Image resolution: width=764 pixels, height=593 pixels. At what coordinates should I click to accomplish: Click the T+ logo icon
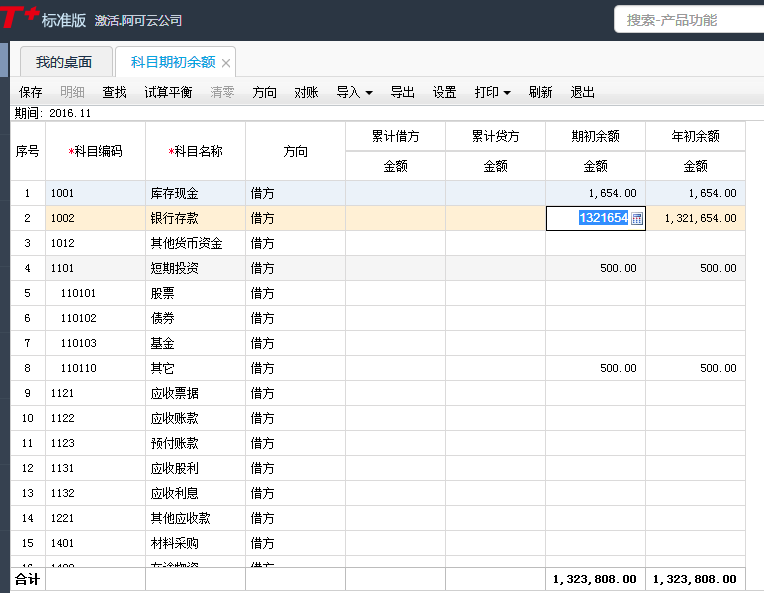pyautogui.click(x=19, y=17)
